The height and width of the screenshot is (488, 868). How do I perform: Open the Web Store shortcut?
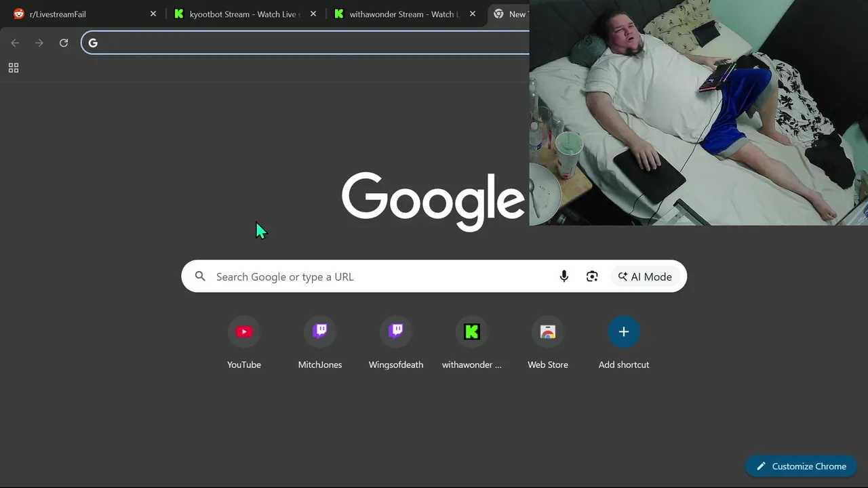pyautogui.click(x=548, y=343)
